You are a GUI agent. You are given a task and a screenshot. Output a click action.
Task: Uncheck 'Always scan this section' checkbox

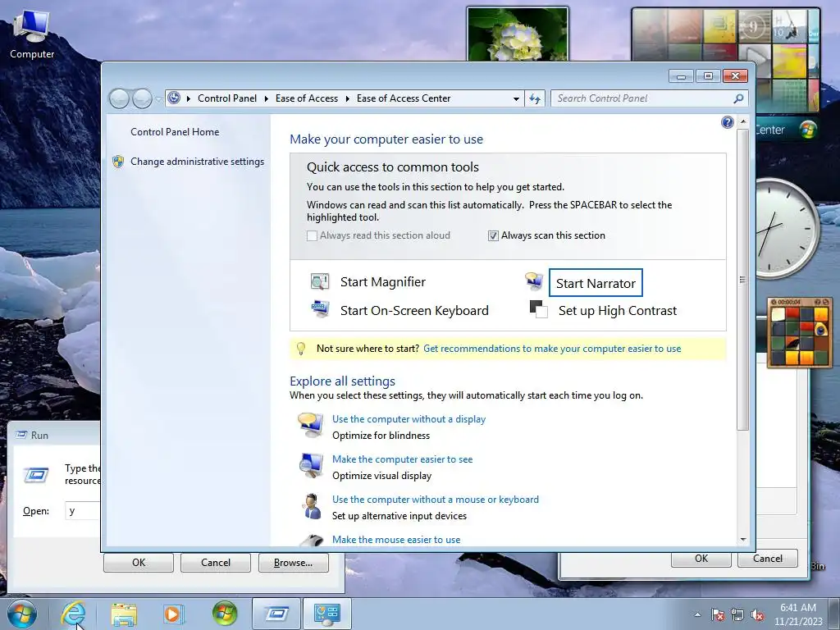493,235
